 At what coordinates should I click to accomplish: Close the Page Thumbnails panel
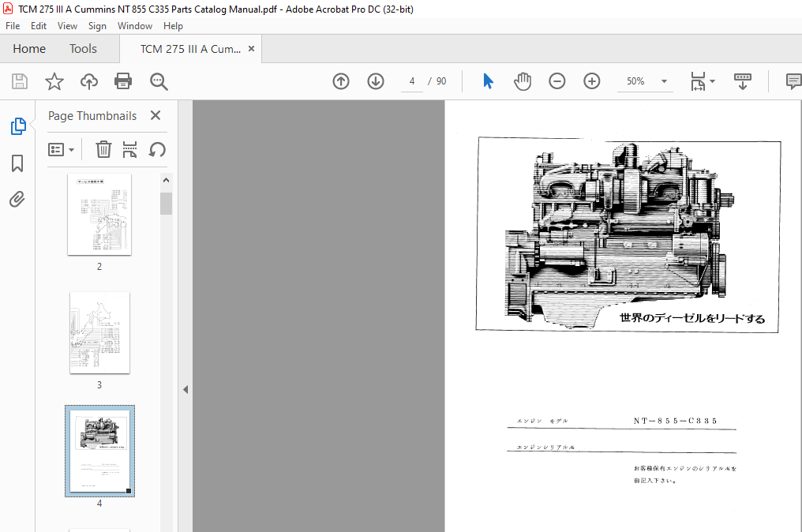(x=156, y=115)
